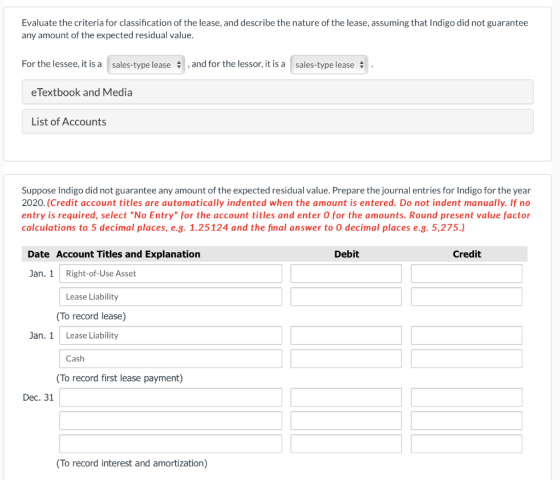The image size is (560, 480).
Task: Expand the eTextbook and Media section
Action: 278,92
